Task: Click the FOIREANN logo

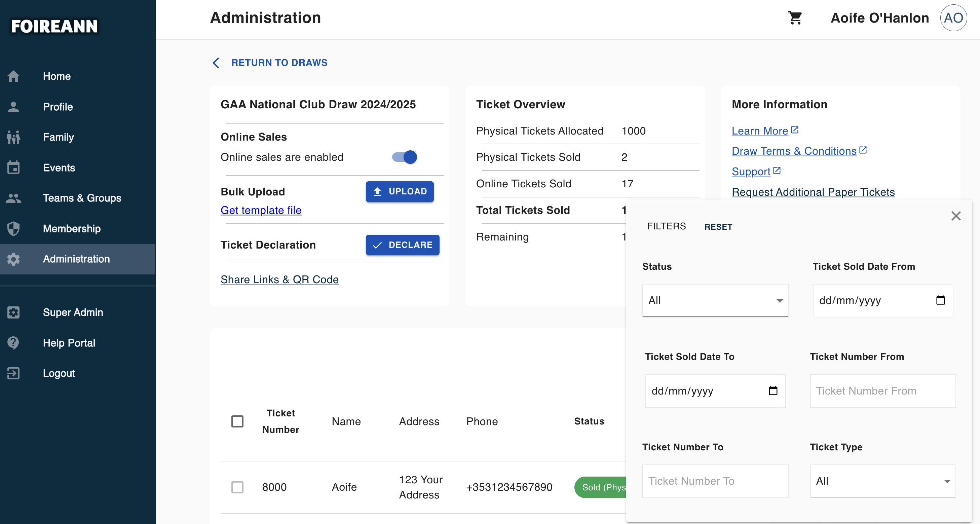Action: click(54, 26)
